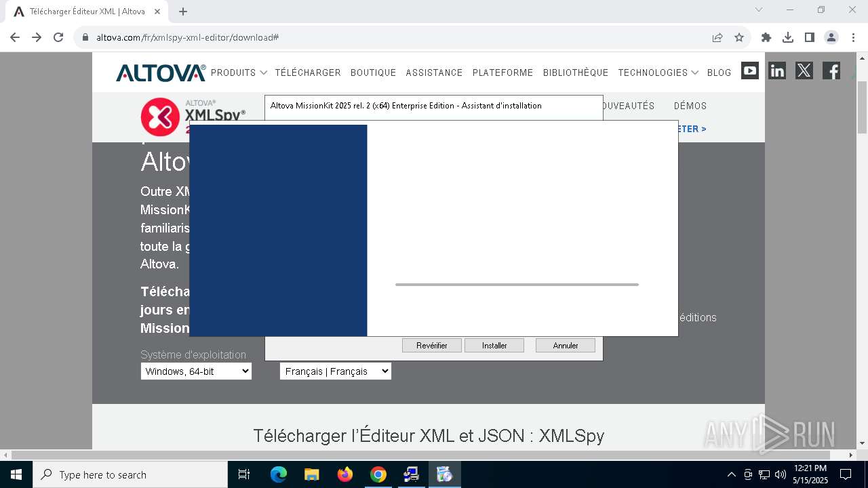The width and height of the screenshot is (868, 488).
Task: Bookmark this page star
Action: tap(739, 37)
